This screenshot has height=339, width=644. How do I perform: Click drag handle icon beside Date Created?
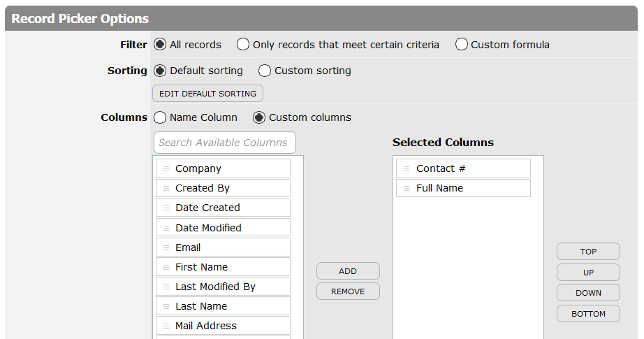tap(166, 208)
